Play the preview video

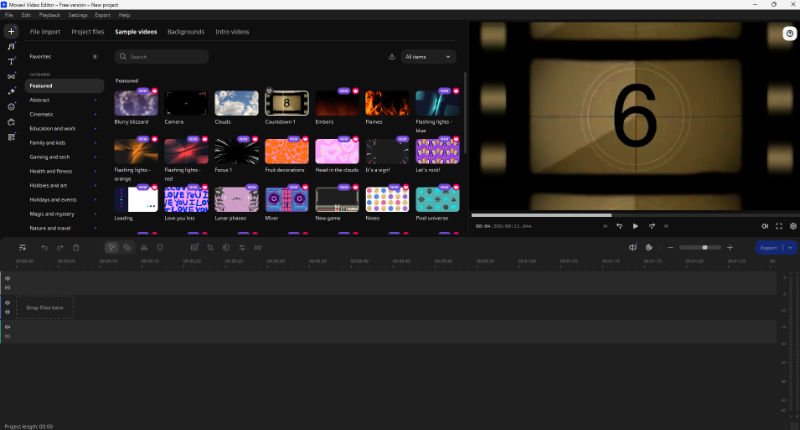point(635,226)
